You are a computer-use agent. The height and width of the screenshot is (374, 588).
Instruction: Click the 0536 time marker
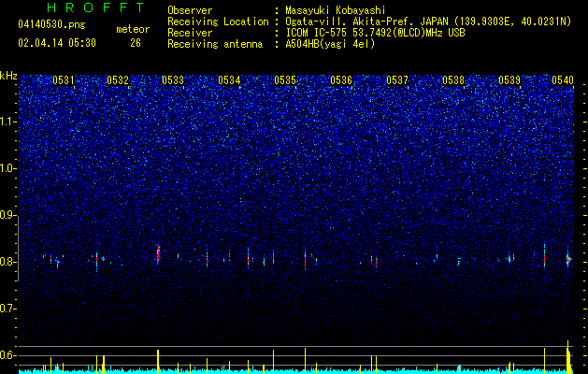pos(341,80)
